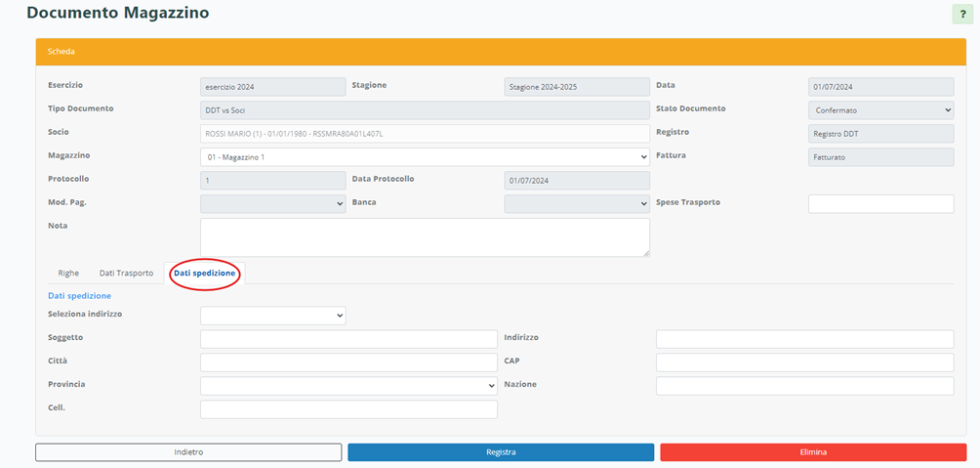This screenshot has height=468, width=980.
Task: Open the Seleziona indirizzo dropdown
Action: click(272, 315)
